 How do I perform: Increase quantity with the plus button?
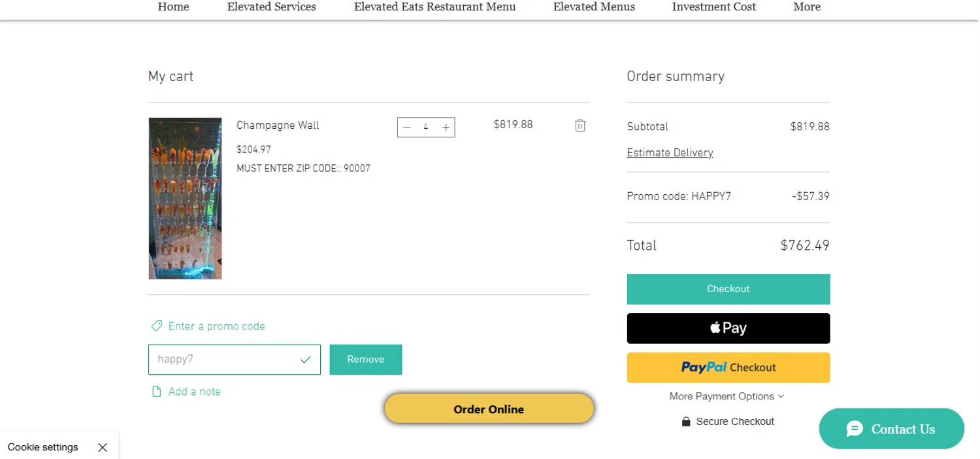[446, 127]
